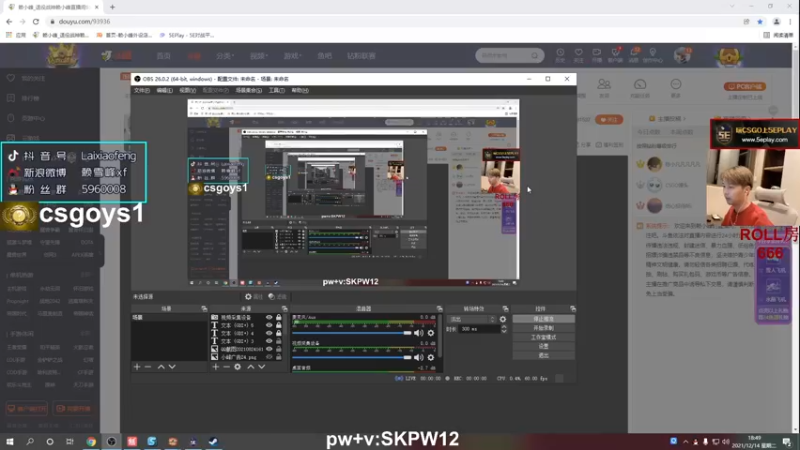Move scene up in Scenes list

(x=161, y=367)
